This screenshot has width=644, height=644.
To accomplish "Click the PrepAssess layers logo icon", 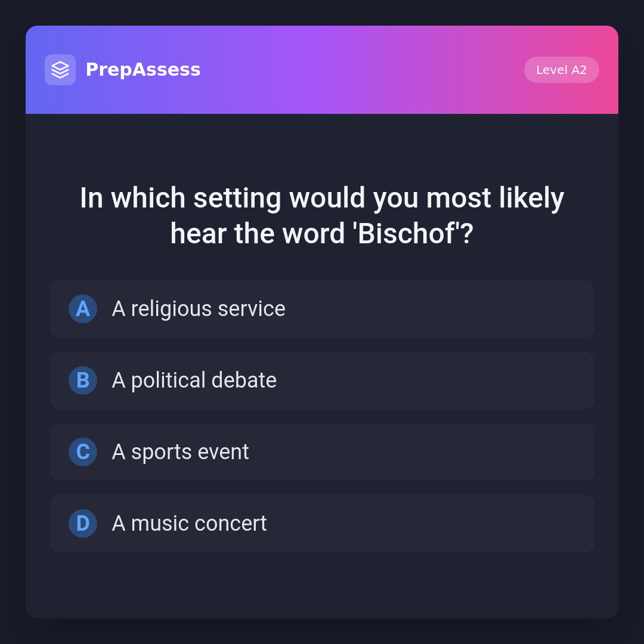I will click(60, 70).
